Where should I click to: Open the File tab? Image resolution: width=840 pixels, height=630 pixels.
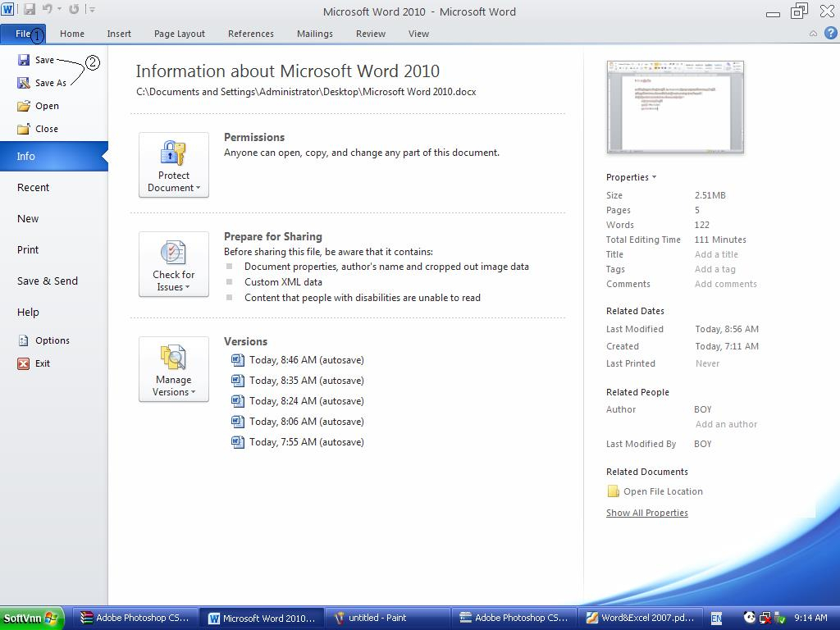pyautogui.click(x=23, y=34)
